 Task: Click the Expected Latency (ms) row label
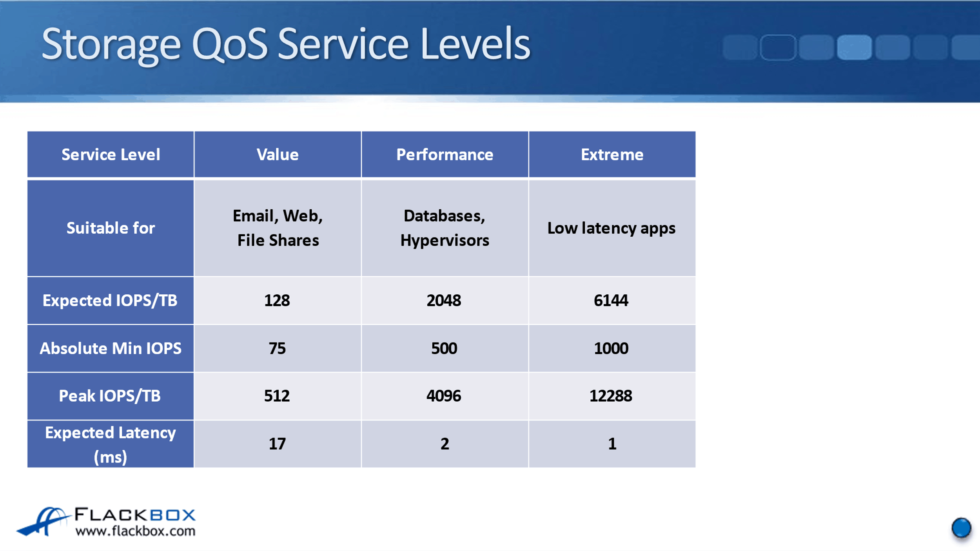111,444
